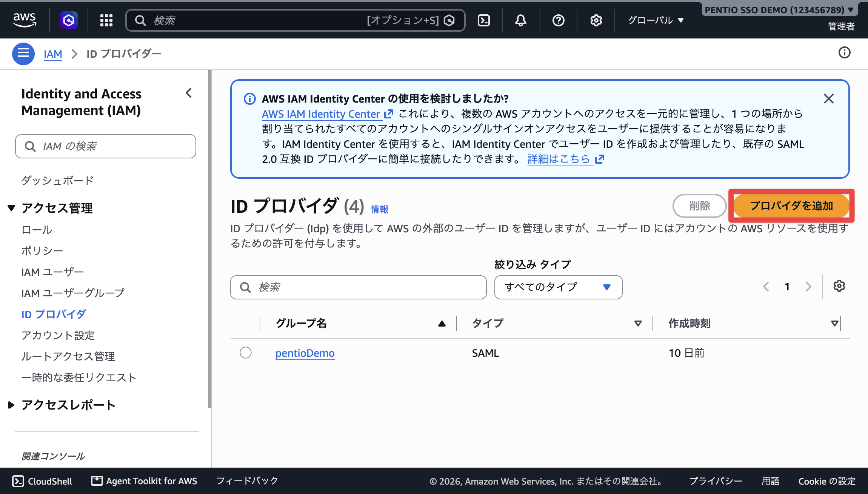Launch CloudShell from top toolbar icon
This screenshot has height=494, width=868.
[484, 20]
